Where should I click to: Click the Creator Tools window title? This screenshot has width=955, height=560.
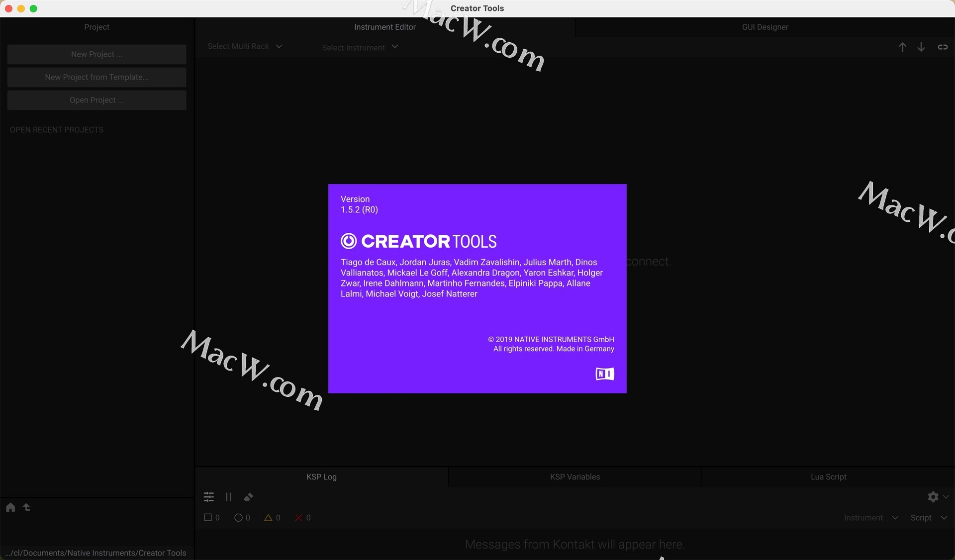[x=477, y=8]
